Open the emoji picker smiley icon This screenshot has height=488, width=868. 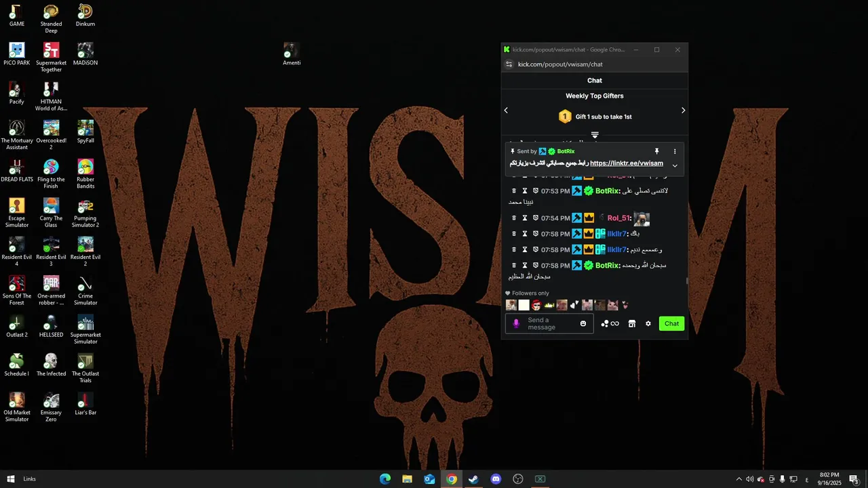click(x=583, y=323)
